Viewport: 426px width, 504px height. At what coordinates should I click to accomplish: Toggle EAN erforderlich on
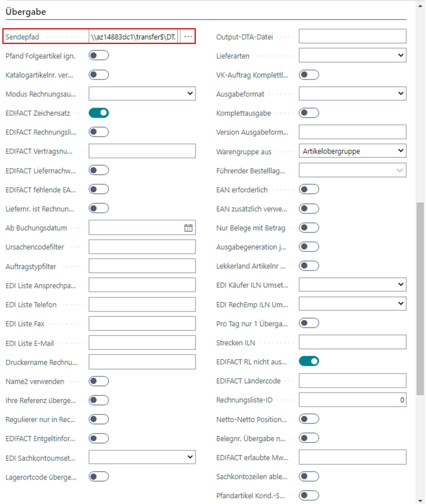(309, 189)
